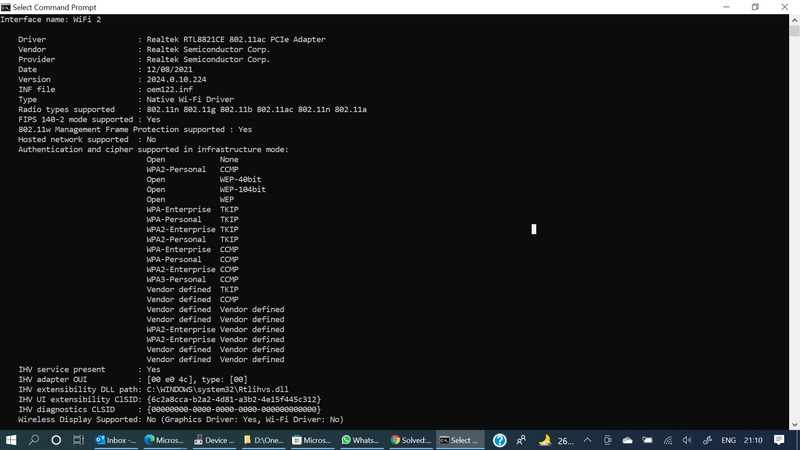Click Interface name: WiFi 2 line
Image resolution: width=800 pixels, height=450 pixels.
51,19
